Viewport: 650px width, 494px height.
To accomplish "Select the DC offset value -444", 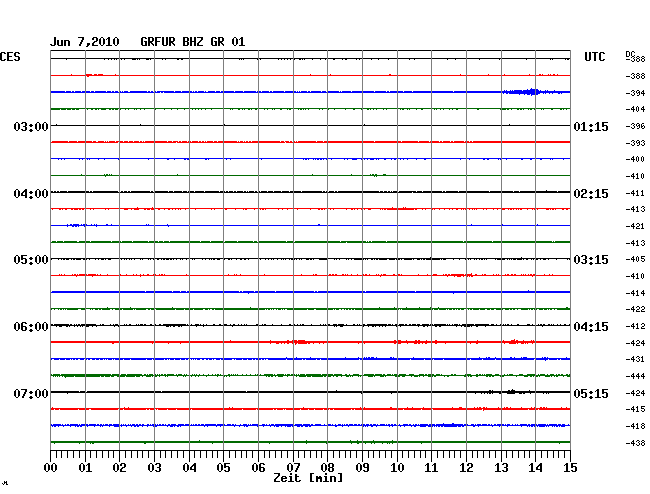I will coord(635,376).
